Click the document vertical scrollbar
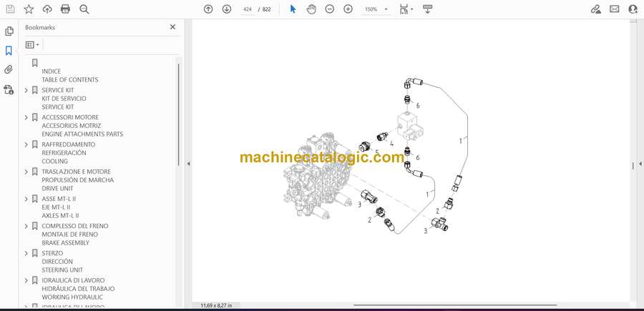 click(x=633, y=165)
